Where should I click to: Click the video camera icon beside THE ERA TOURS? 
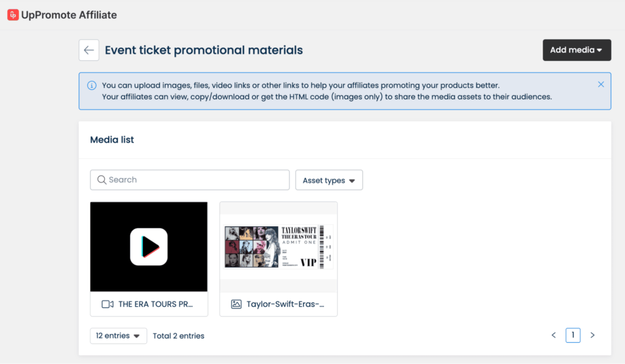click(107, 304)
